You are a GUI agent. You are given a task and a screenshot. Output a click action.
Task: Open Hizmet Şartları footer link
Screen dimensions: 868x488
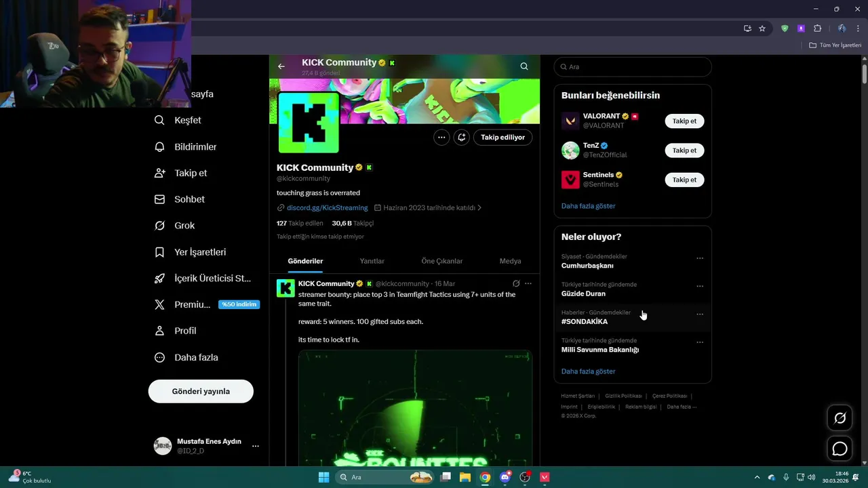click(x=578, y=396)
